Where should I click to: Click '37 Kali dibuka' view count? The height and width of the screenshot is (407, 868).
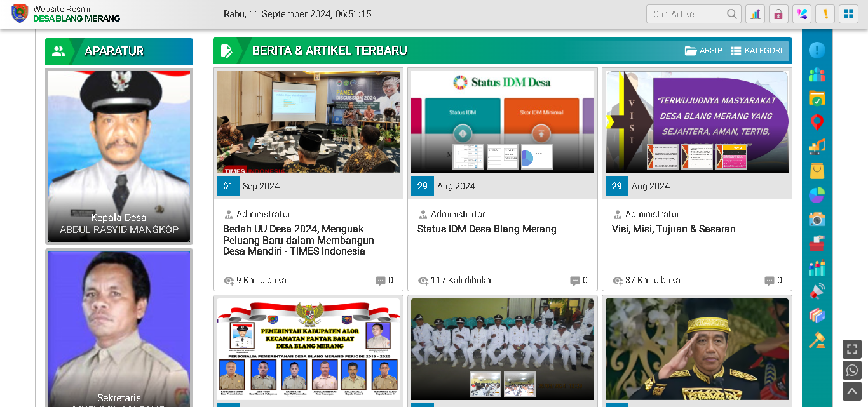(x=646, y=280)
